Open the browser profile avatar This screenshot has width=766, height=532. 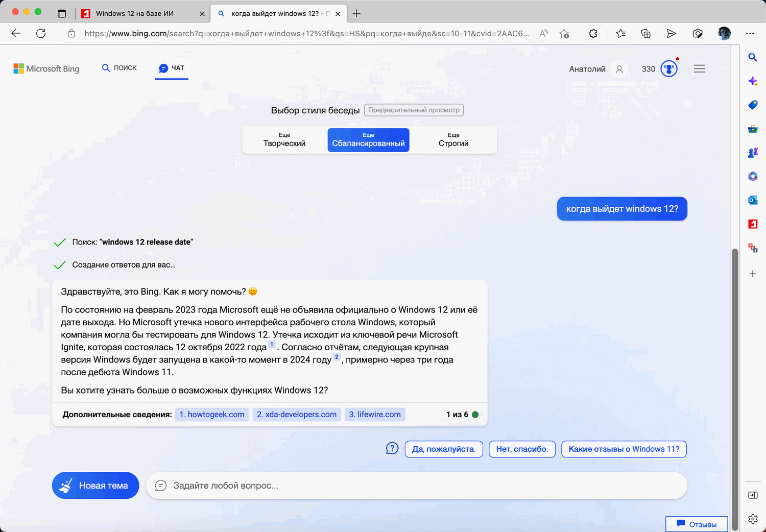pos(724,34)
